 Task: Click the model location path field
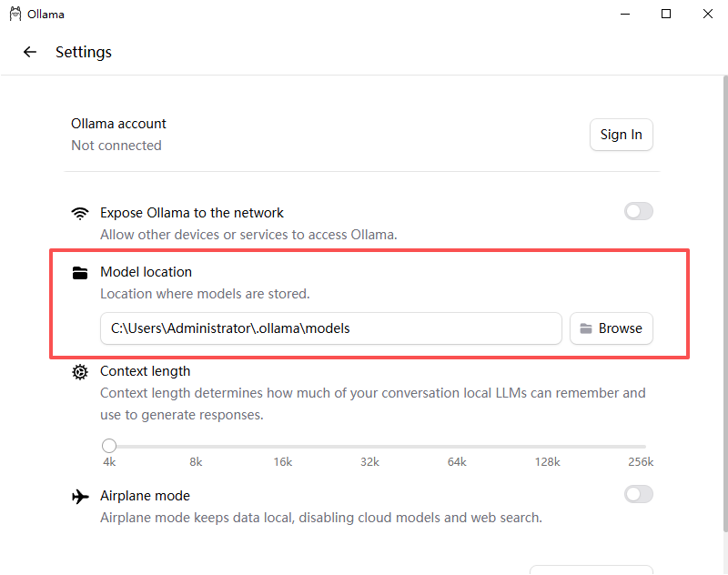coord(331,328)
